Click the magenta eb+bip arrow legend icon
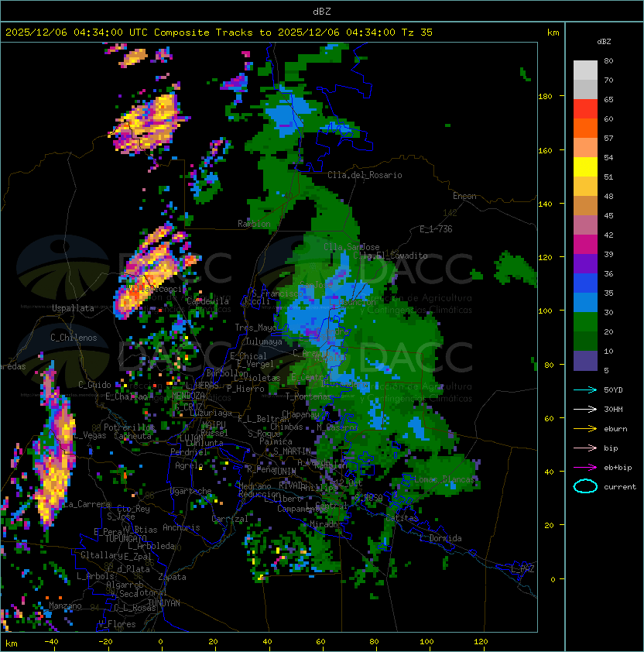 point(585,468)
